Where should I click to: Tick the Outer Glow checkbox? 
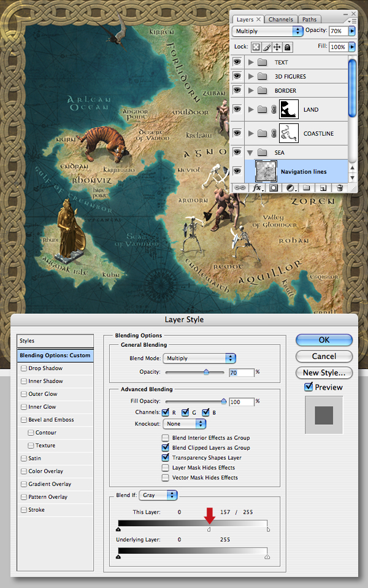pos(24,394)
